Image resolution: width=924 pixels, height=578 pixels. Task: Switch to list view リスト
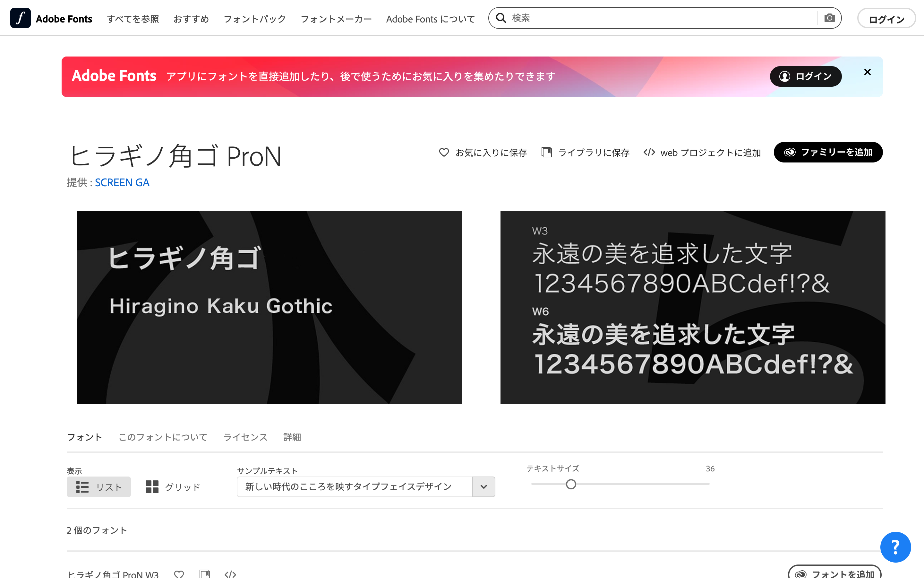point(98,486)
